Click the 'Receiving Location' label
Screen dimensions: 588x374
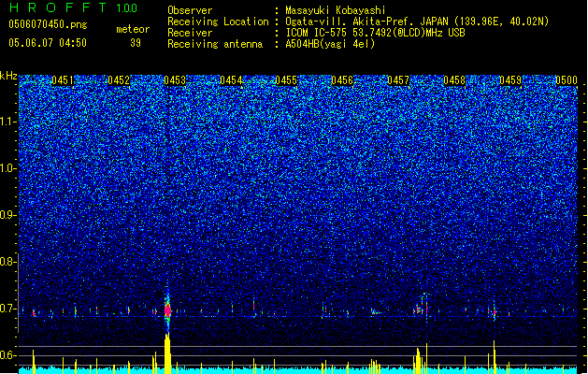coord(218,22)
